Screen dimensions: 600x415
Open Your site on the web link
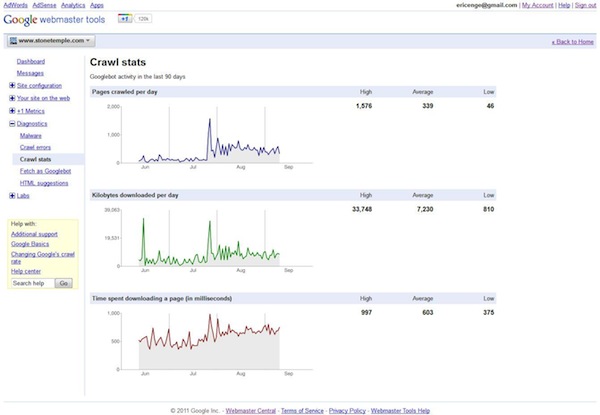43,98
